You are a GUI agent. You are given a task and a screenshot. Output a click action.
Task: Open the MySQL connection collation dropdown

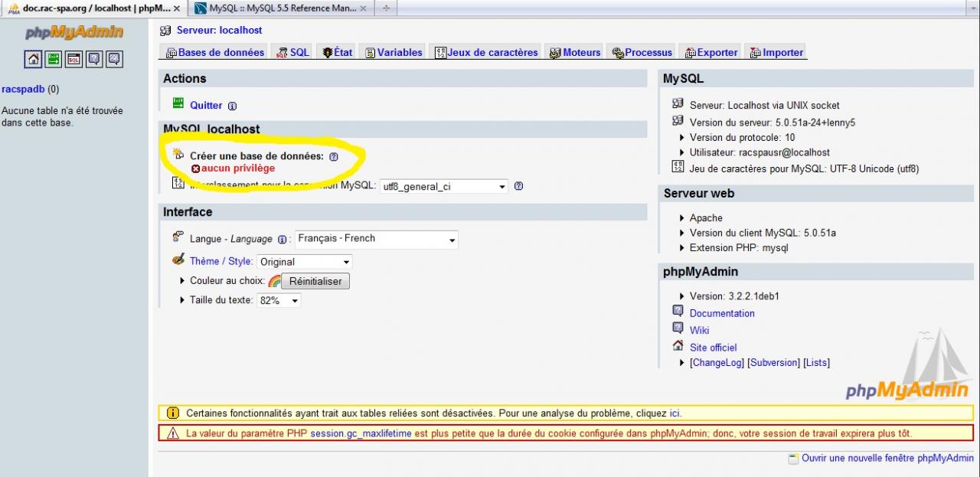[444, 186]
